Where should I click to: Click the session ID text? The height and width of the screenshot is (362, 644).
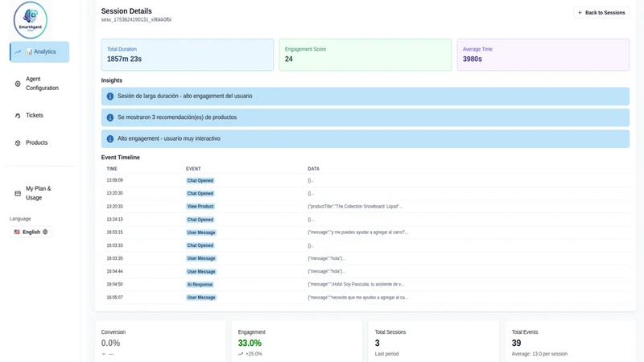[136, 19]
